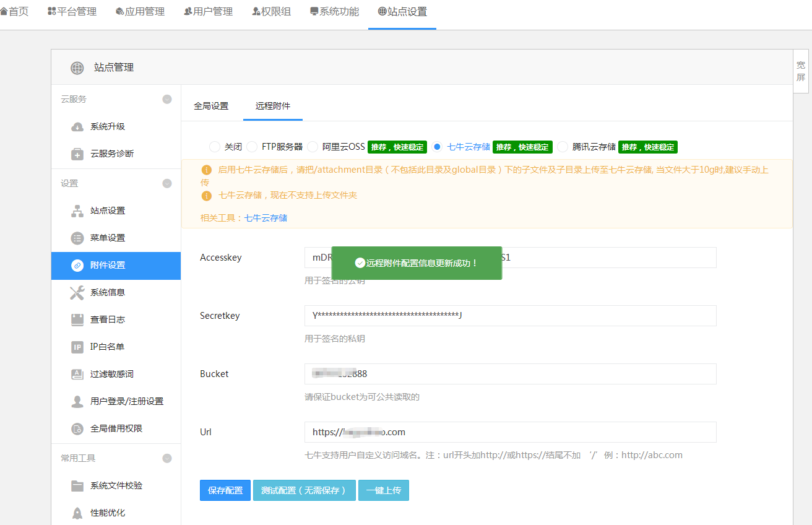The width and height of the screenshot is (812, 525).
Task: Collapse the 常用工具 sidebar section
Action: coord(167,458)
